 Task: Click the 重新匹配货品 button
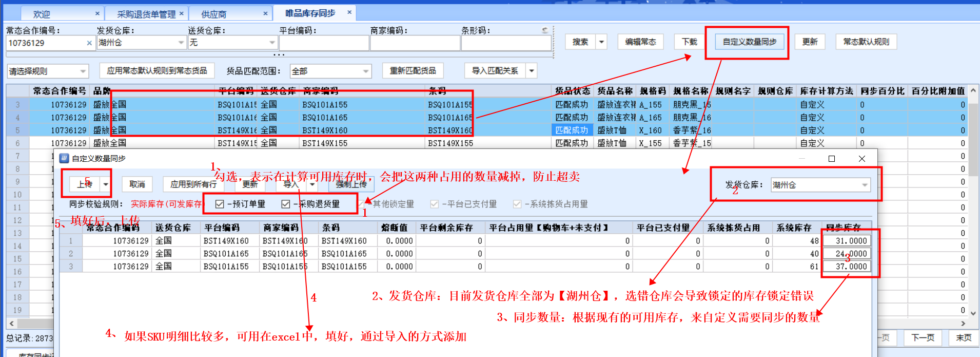(413, 70)
